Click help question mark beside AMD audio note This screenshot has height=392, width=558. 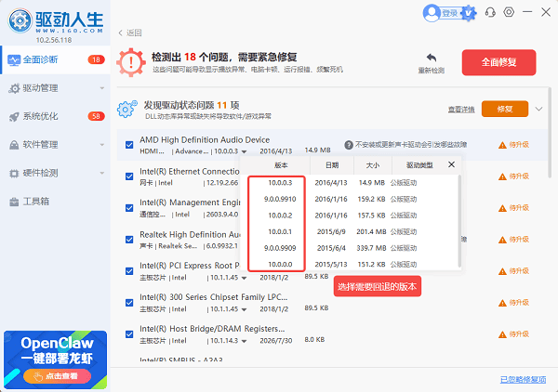[349, 145]
